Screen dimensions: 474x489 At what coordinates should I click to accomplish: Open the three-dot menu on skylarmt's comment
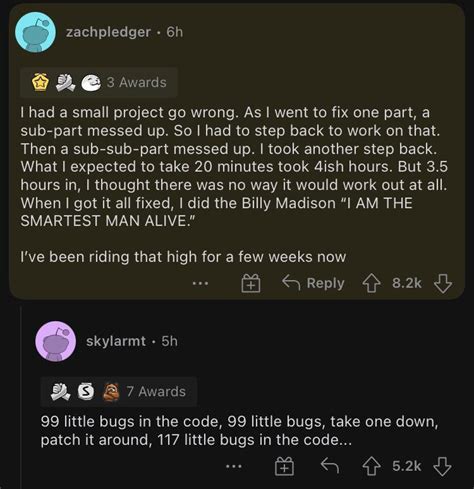[x=234, y=467]
